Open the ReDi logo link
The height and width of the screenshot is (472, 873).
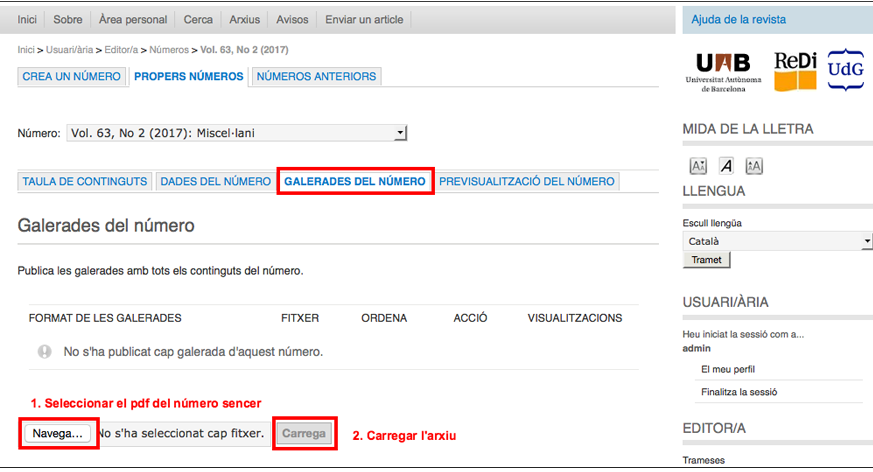tap(795, 70)
